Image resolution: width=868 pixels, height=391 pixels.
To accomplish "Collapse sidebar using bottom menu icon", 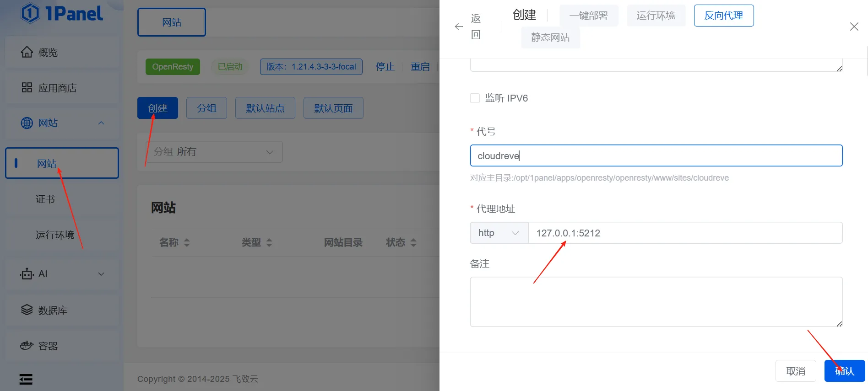I will point(26,379).
